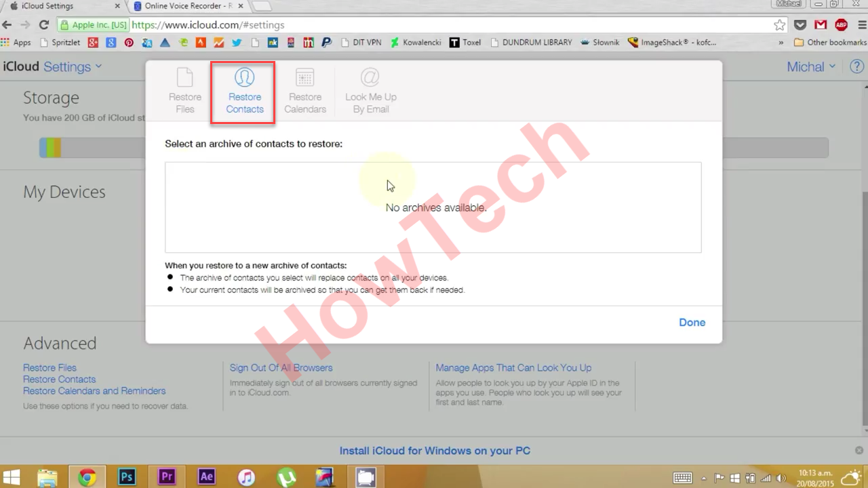Click Install iCloud for Windows link

point(435,451)
